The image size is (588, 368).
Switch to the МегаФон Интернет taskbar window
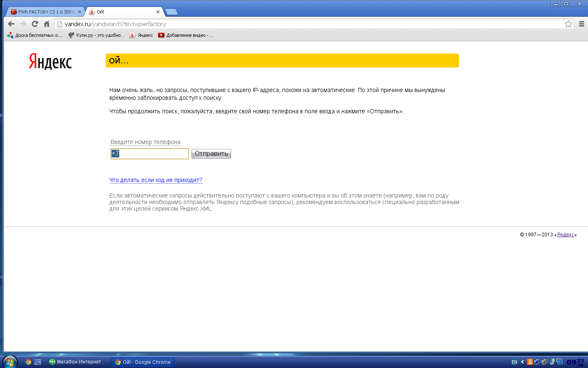coord(75,362)
